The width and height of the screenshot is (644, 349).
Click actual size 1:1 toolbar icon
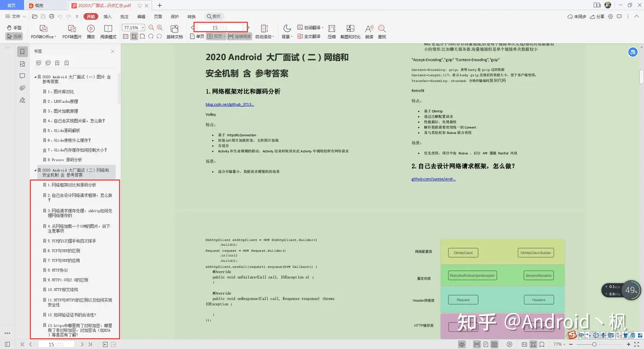point(126,37)
